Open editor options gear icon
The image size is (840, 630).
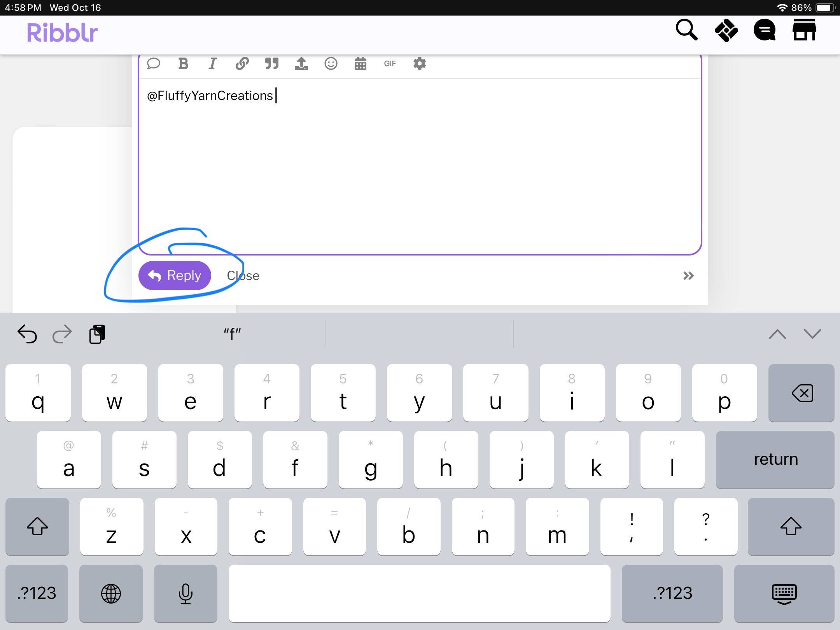click(419, 63)
